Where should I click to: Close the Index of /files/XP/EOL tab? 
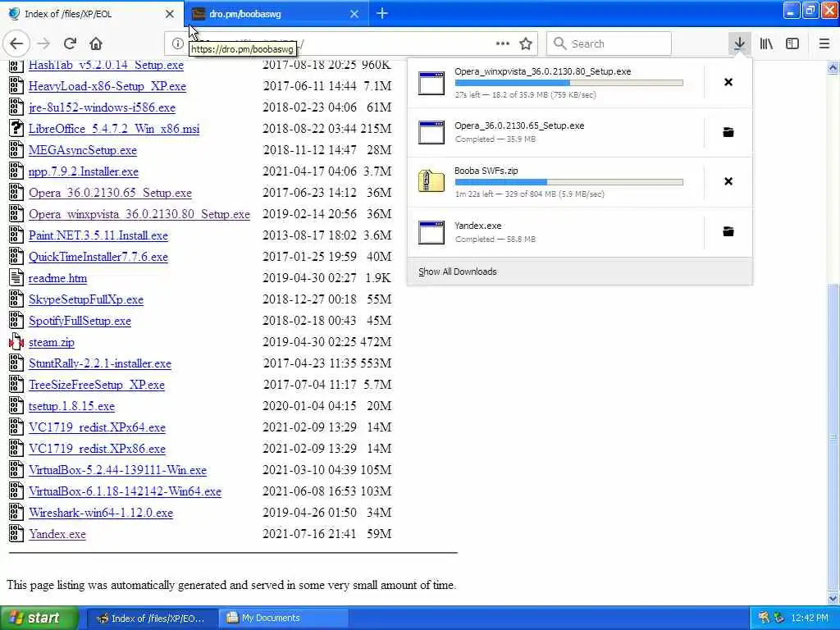pyautogui.click(x=170, y=14)
